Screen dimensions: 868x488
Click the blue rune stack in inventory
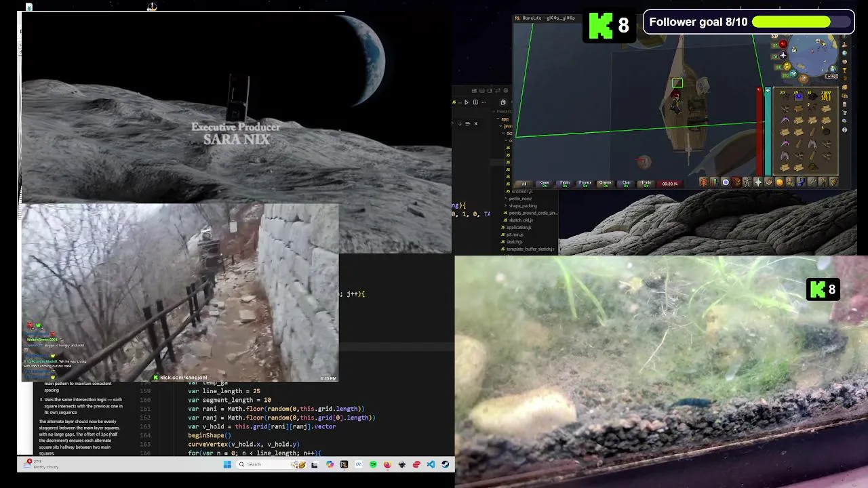[x=799, y=96]
